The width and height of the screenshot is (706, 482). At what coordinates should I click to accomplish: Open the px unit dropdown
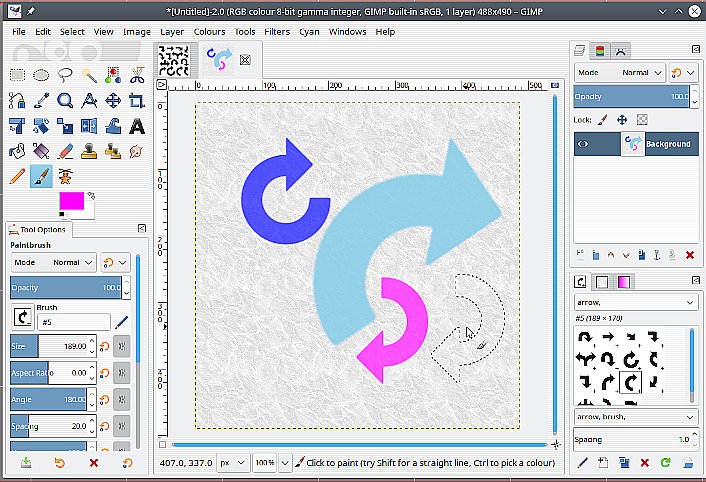pos(233,463)
